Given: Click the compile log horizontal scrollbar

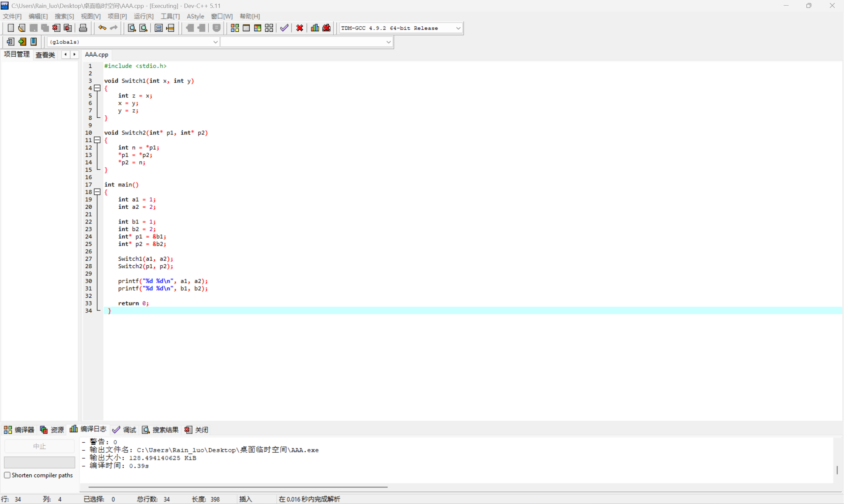Looking at the screenshot, I should [238, 487].
